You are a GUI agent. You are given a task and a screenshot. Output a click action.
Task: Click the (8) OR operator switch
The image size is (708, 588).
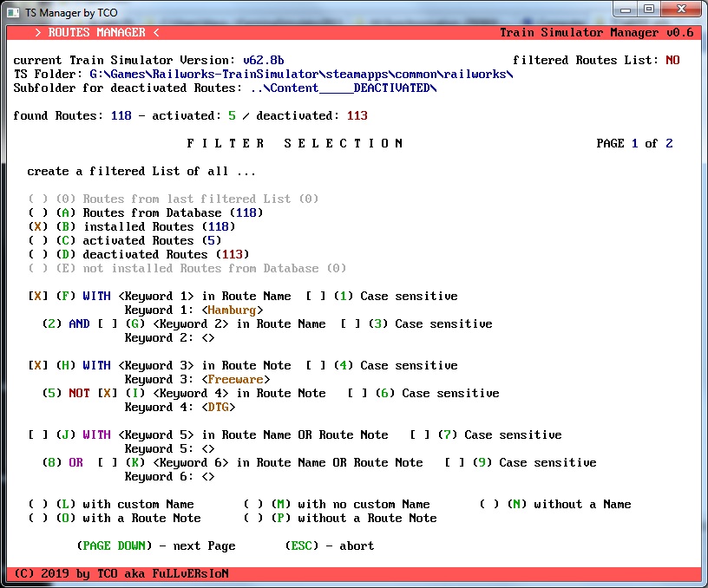62,462
